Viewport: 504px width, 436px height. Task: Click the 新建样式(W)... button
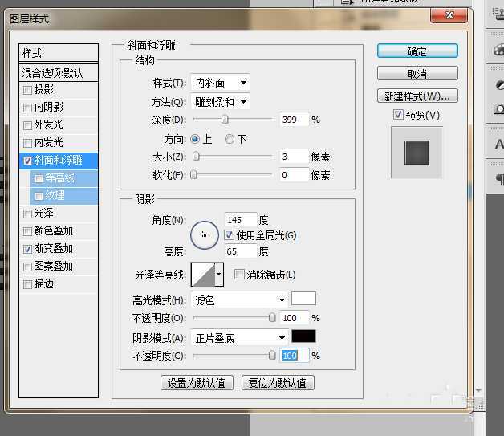point(417,96)
